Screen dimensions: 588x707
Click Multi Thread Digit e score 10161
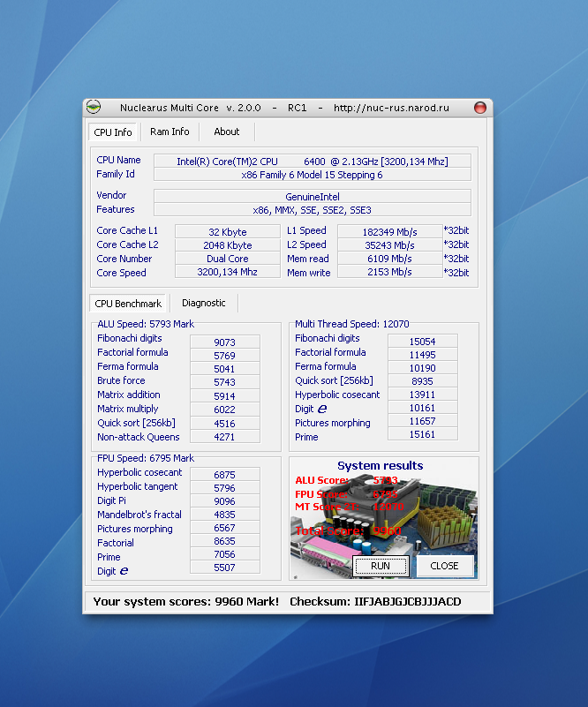[423, 408]
